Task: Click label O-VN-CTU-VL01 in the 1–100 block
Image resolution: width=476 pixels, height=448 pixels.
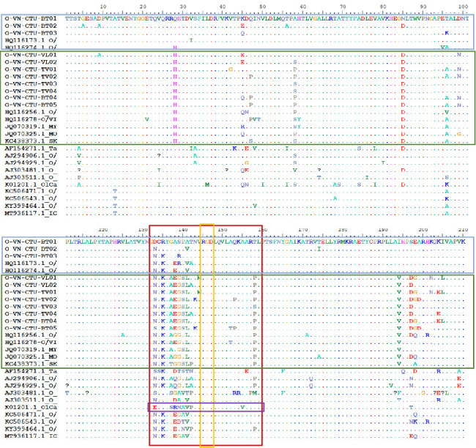Action: click(x=31, y=55)
